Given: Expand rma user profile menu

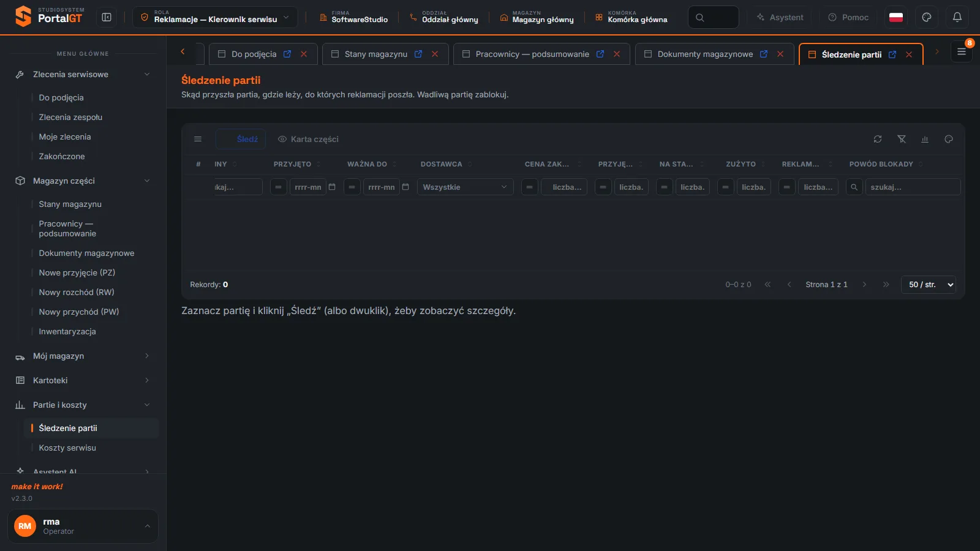Looking at the screenshot, I should (x=83, y=526).
